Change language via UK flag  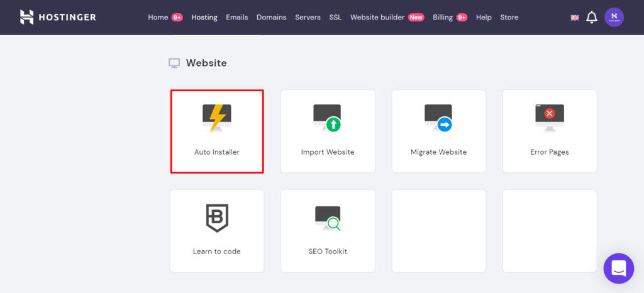coord(575,18)
